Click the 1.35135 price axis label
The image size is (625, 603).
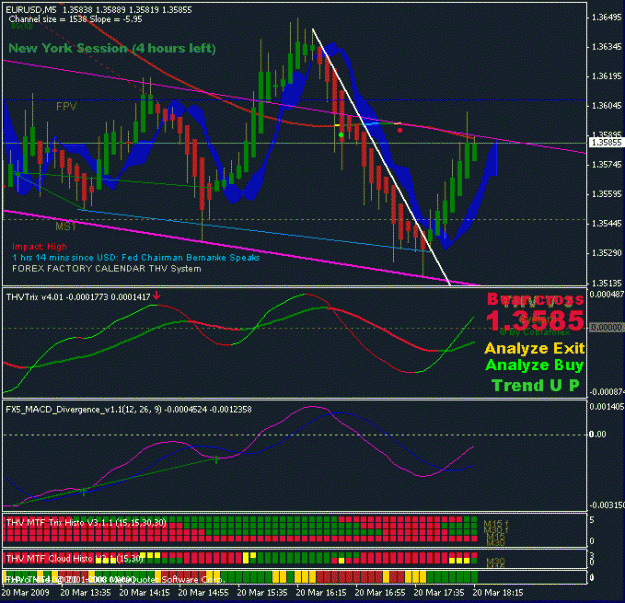coord(607,283)
